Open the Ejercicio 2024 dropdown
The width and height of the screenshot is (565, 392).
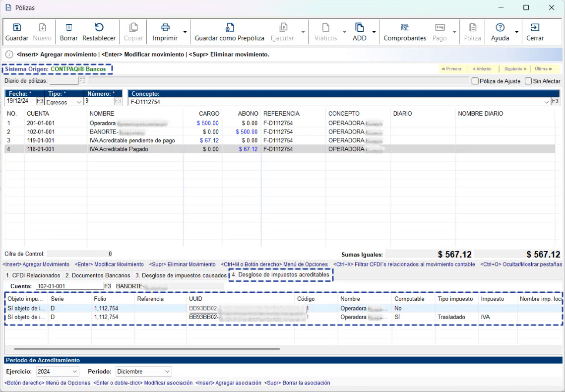(x=75, y=372)
